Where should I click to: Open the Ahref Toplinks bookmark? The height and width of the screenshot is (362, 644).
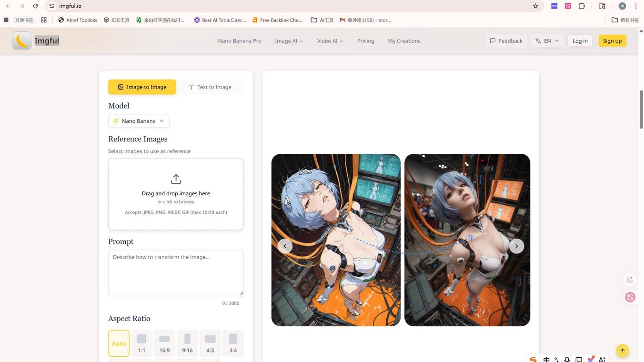78,20
